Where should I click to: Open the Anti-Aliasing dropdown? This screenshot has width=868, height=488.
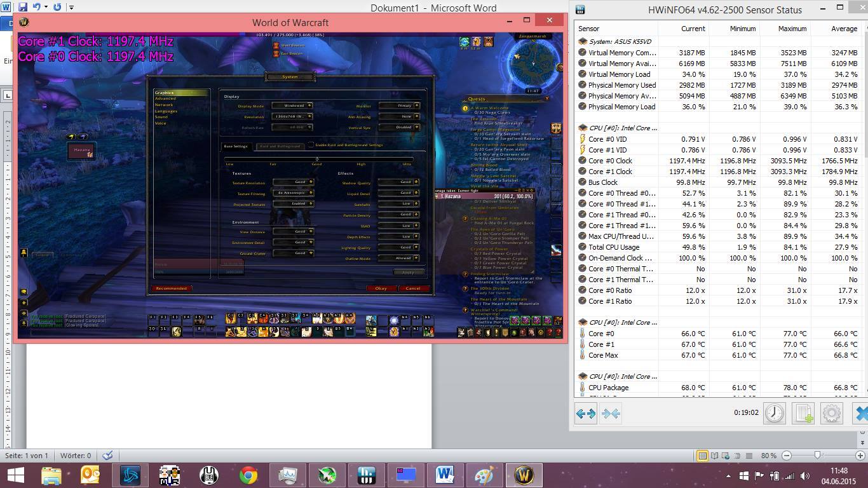click(x=399, y=116)
